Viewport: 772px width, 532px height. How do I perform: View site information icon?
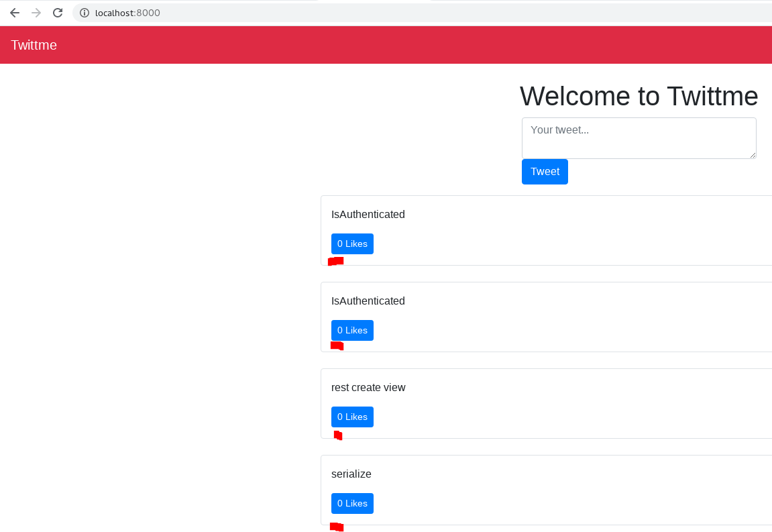85,13
